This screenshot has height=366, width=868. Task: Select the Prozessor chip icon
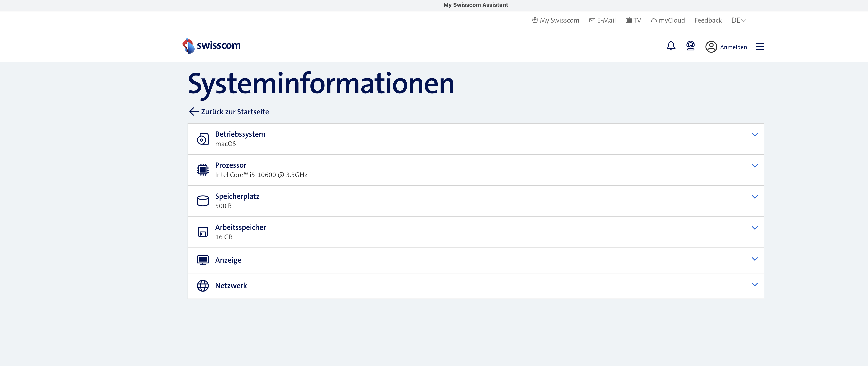coord(203,170)
